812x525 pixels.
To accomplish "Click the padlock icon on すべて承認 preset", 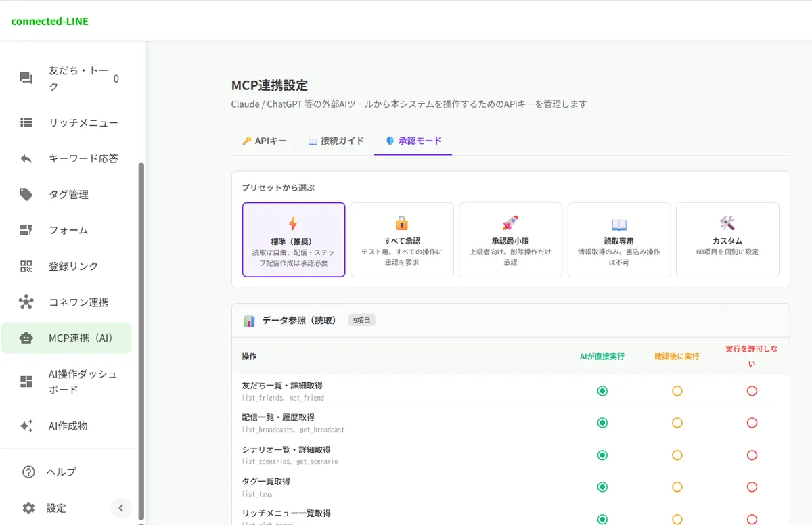I will [x=402, y=223].
